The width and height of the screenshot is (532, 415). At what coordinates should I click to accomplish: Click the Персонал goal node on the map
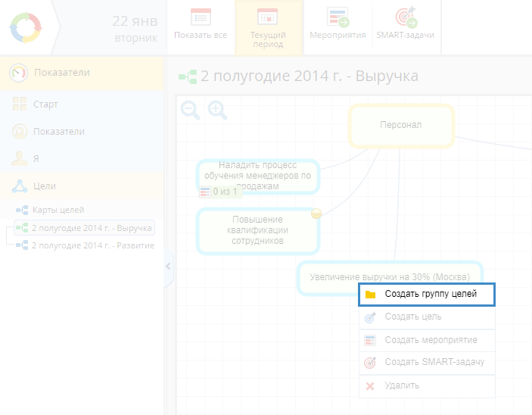pos(400,125)
